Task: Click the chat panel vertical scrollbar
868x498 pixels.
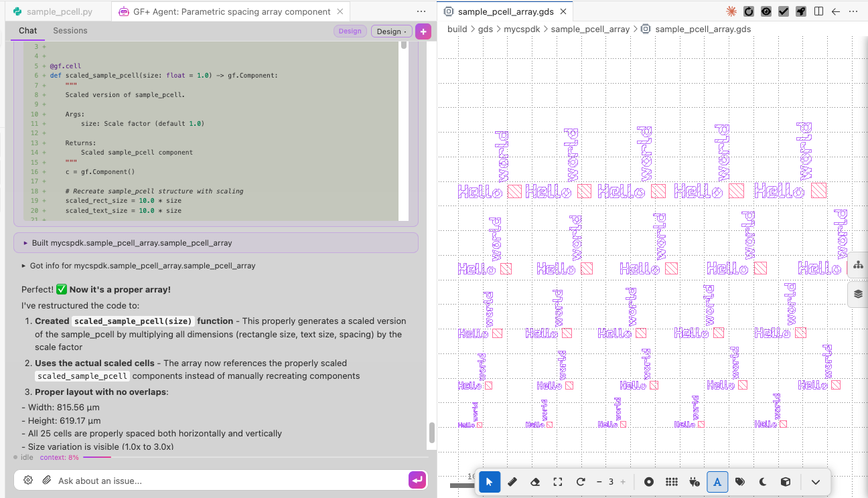Action: 432,432
